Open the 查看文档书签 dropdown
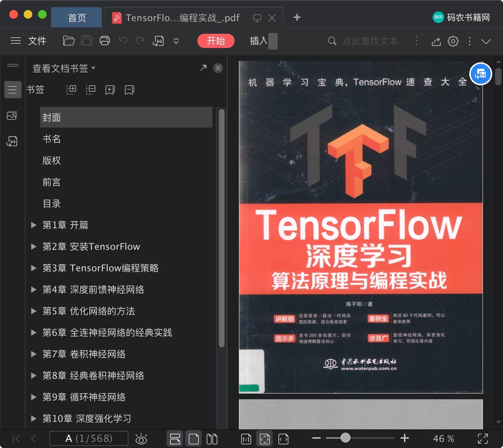The width and height of the screenshot is (503, 448). click(x=64, y=68)
